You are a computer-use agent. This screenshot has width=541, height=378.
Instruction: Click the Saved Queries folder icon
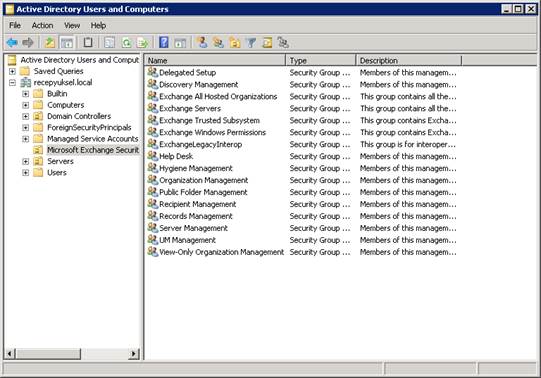tap(24, 71)
